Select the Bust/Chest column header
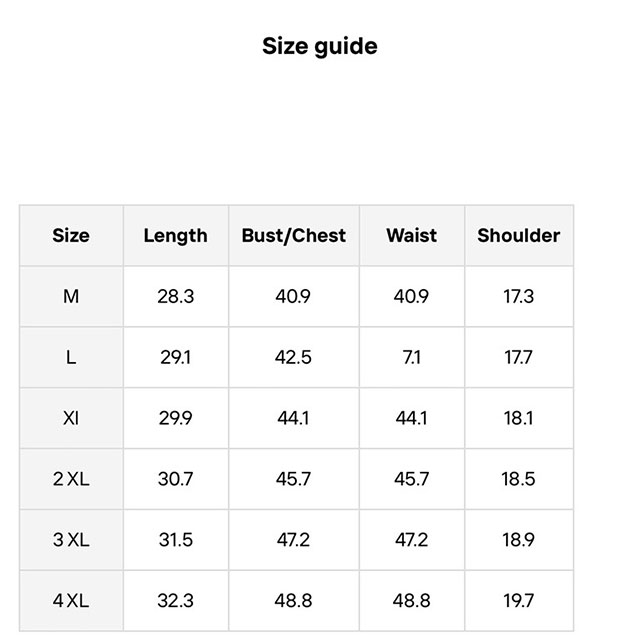The image size is (640, 640). click(x=293, y=236)
